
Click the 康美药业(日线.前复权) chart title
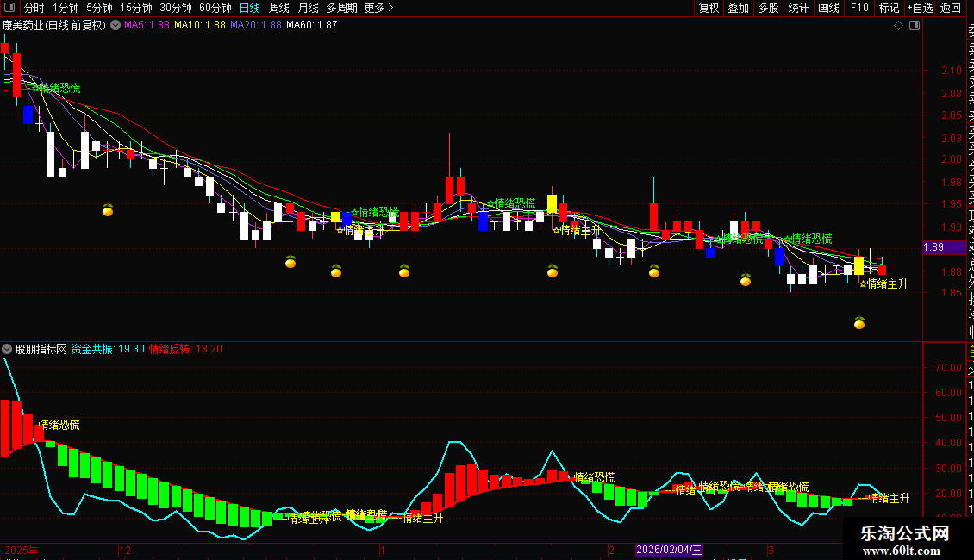54,26
